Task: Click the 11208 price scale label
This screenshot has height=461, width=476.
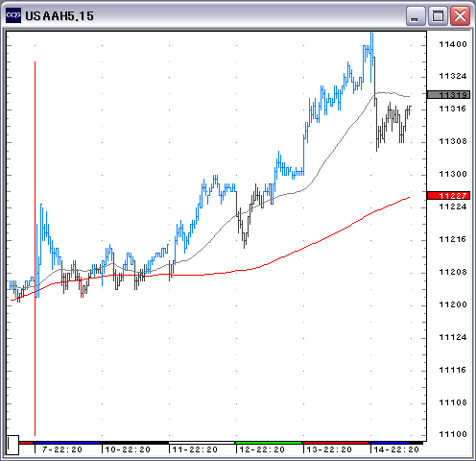Action: coord(453,272)
